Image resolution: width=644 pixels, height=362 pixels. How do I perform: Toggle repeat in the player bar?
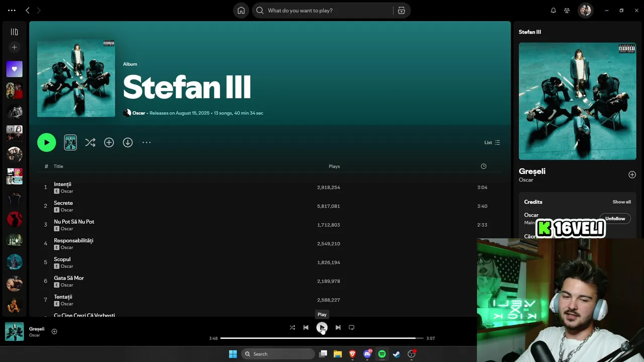[x=352, y=327]
